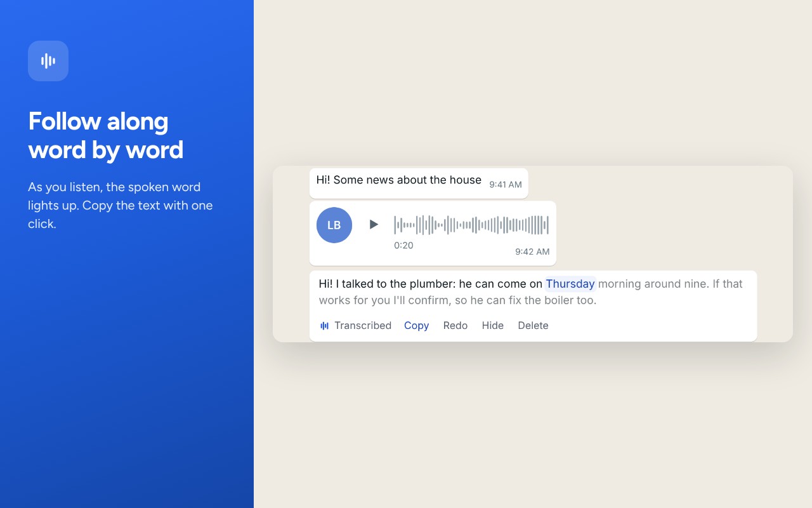Click the Transcribed status label
Screen dimensions: 812x508
click(363, 326)
